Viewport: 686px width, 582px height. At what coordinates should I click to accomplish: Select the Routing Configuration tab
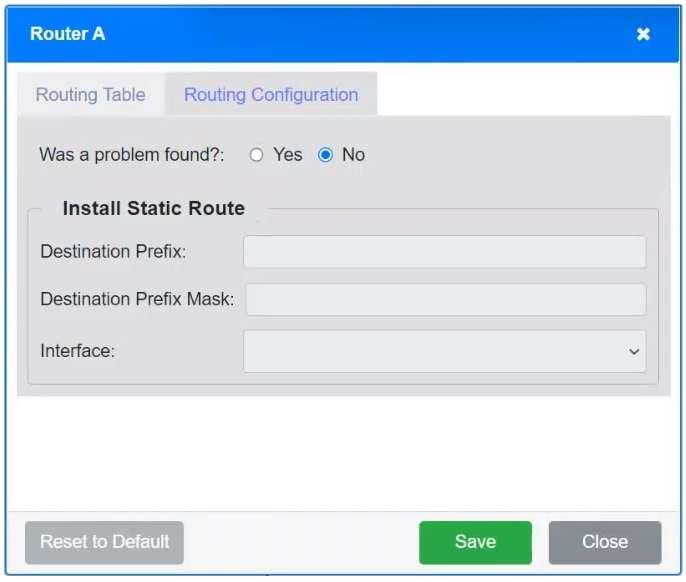pyautogui.click(x=271, y=95)
